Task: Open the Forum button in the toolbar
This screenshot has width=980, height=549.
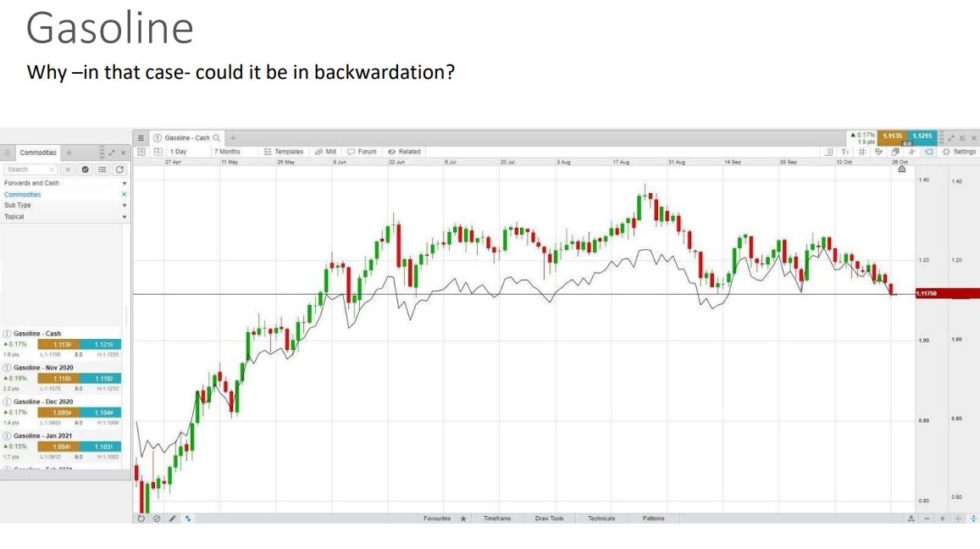Action: pyautogui.click(x=363, y=151)
